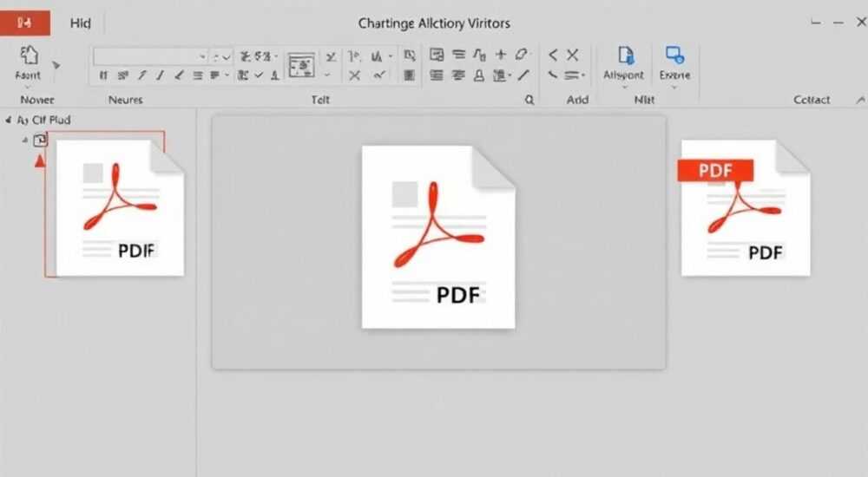Click the Nowee group label
This screenshot has height=477, width=868.
[37, 100]
